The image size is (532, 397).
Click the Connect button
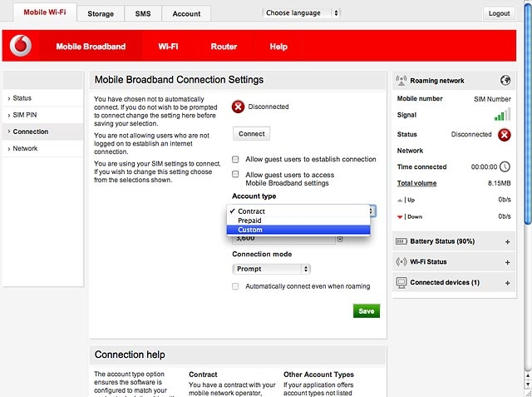point(251,134)
